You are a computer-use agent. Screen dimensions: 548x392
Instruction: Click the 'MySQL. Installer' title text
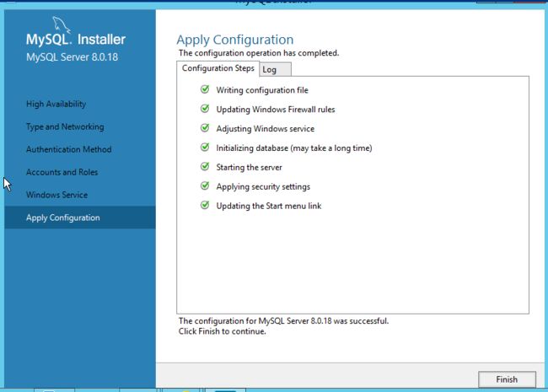coord(76,39)
